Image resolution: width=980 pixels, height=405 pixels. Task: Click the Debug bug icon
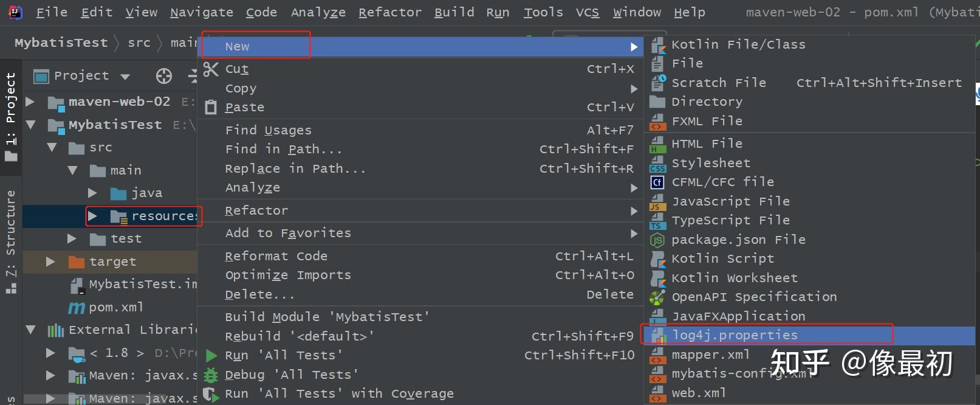(211, 375)
